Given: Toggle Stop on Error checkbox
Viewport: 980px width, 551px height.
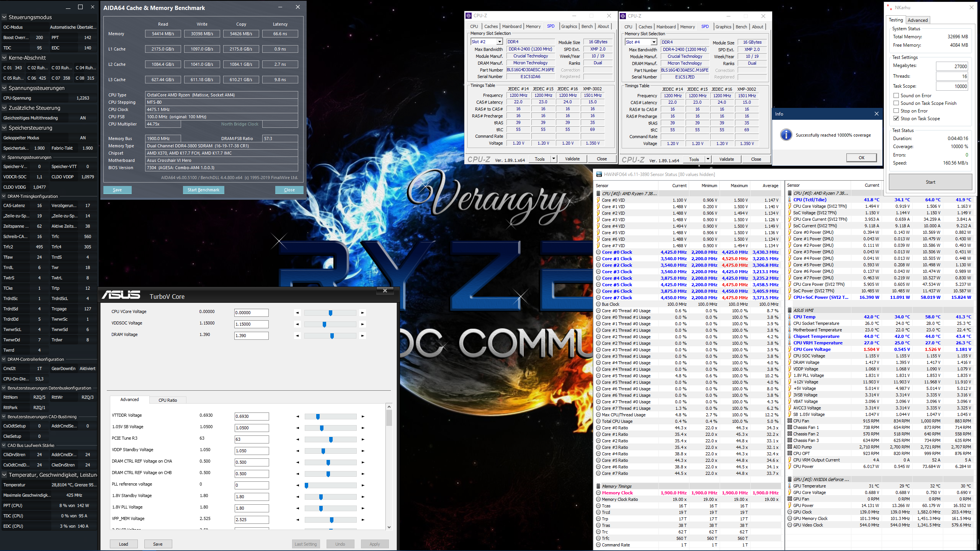Looking at the screenshot, I should coord(896,111).
